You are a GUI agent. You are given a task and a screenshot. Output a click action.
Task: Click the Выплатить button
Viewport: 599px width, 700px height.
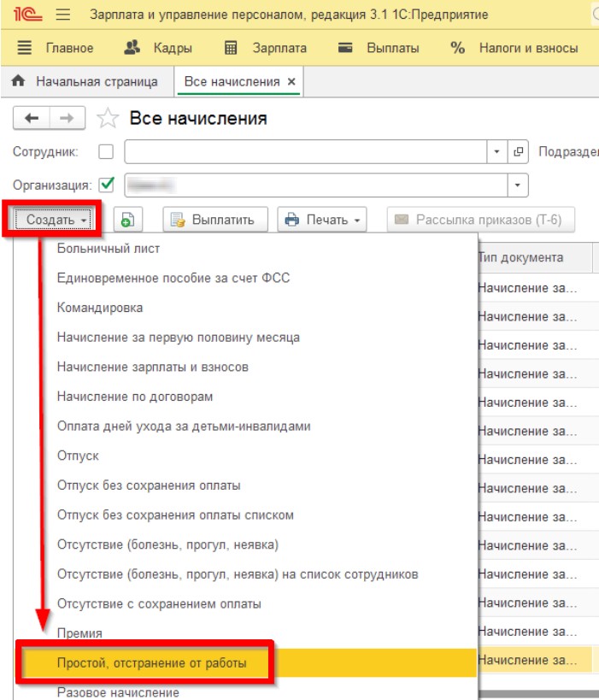pos(215,220)
